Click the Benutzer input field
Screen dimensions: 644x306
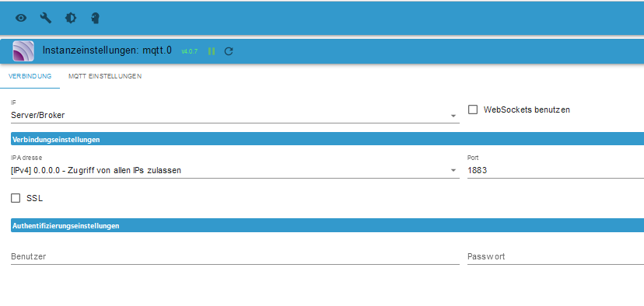click(235, 257)
